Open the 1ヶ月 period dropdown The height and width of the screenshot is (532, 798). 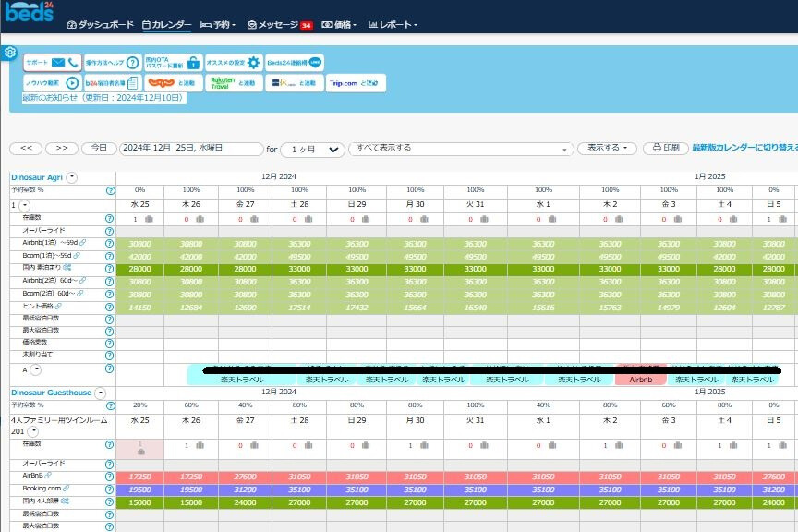pos(312,150)
